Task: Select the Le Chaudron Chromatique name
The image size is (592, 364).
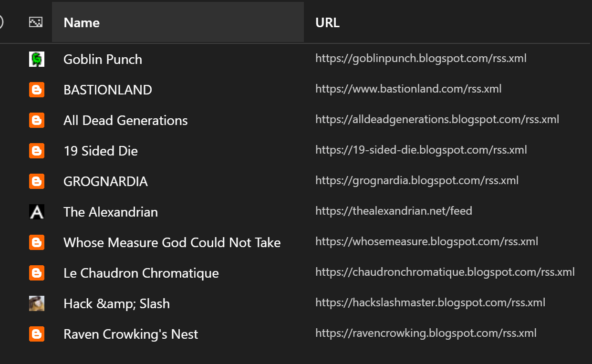Action: (x=141, y=273)
